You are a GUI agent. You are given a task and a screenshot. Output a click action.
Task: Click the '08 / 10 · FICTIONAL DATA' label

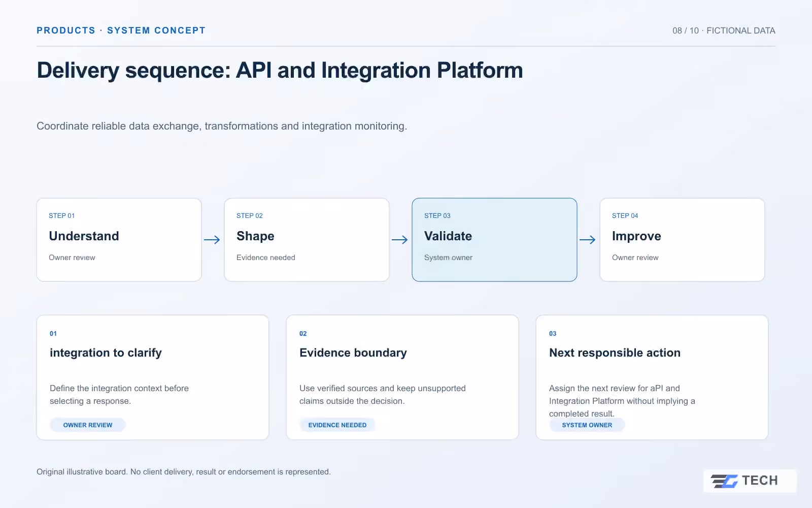click(724, 30)
